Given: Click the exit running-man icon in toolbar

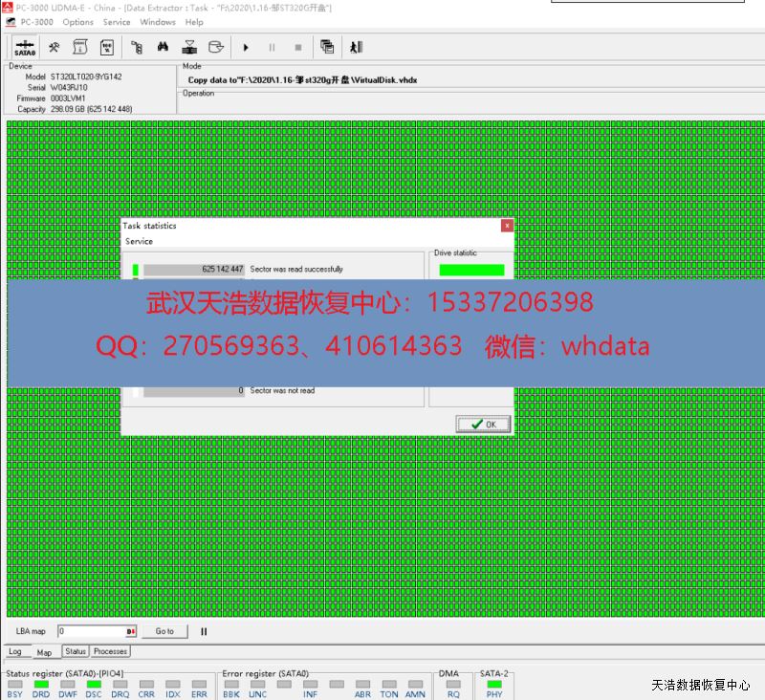Looking at the screenshot, I should [356, 47].
